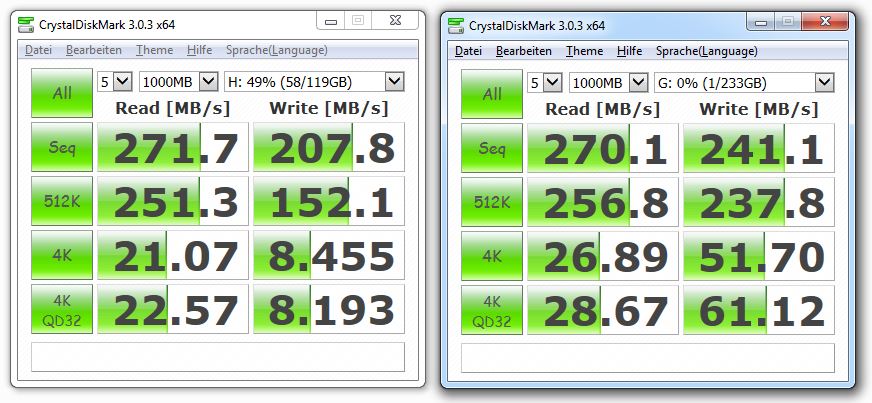This screenshot has width=872, height=403.
Task: Click 4K read value 21.07
Action: click(x=173, y=255)
